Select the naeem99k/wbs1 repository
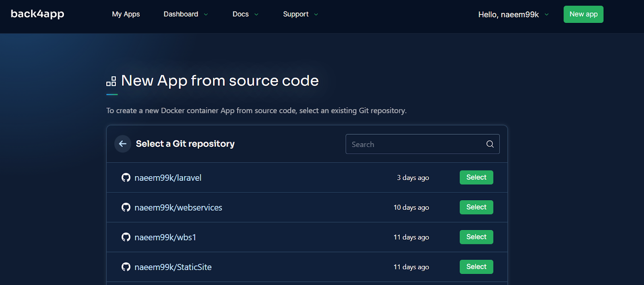This screenshot has height=285, width=644. pos(477,237)
